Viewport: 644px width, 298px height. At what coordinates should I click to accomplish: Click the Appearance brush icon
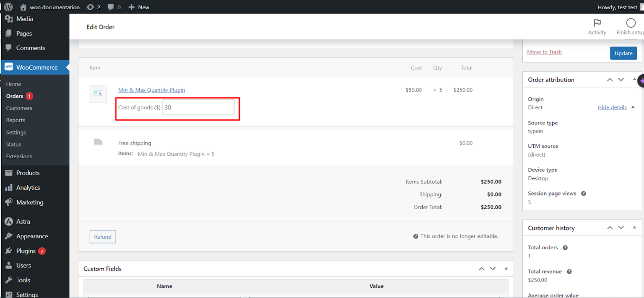tap(9, 236)
